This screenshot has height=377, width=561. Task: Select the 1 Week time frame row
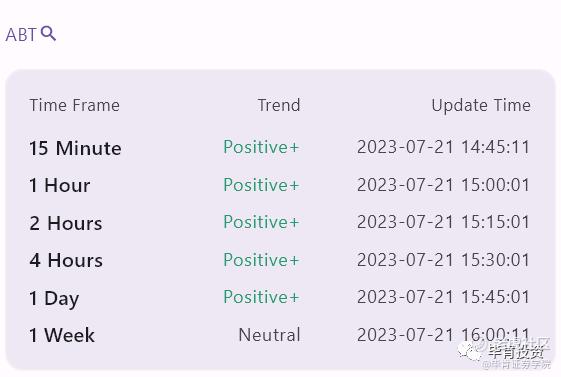pyautogui.click(x=280, y=335)
